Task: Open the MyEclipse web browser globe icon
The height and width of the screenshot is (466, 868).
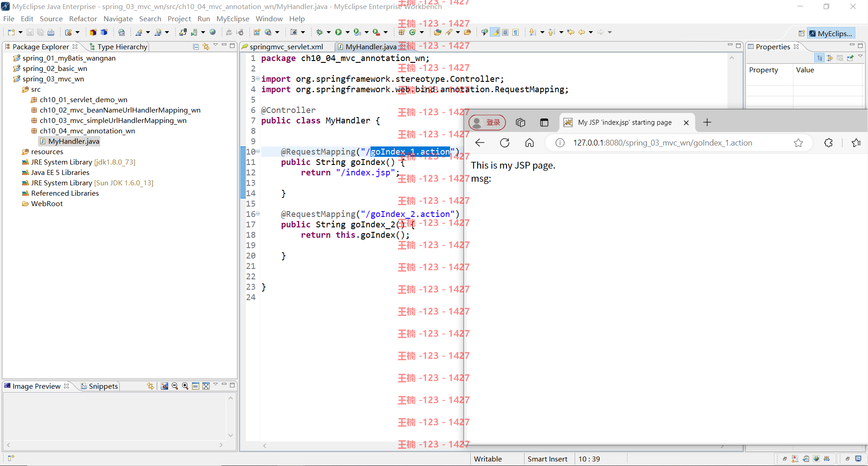Action: pos(213,32)
